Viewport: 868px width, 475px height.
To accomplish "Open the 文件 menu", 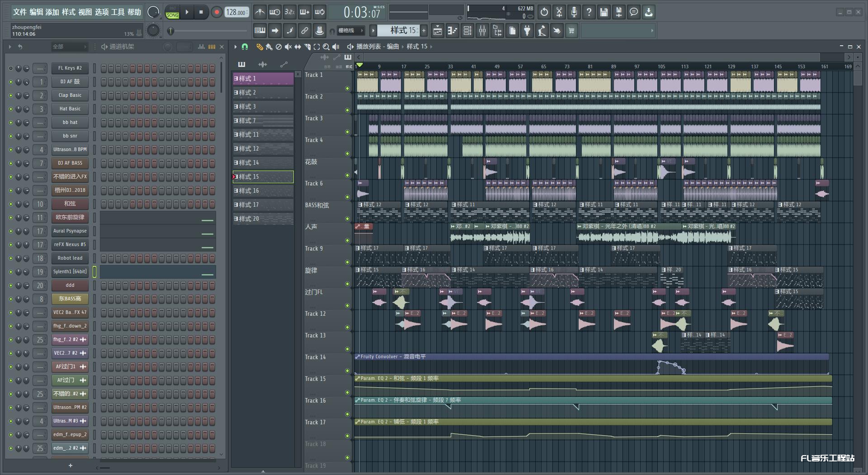I will [20, 12].
